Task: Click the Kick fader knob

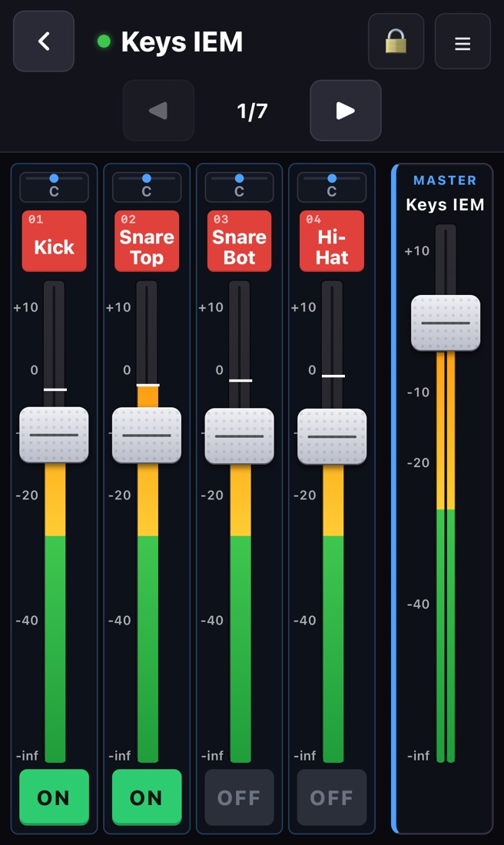Action: [54, 435]
